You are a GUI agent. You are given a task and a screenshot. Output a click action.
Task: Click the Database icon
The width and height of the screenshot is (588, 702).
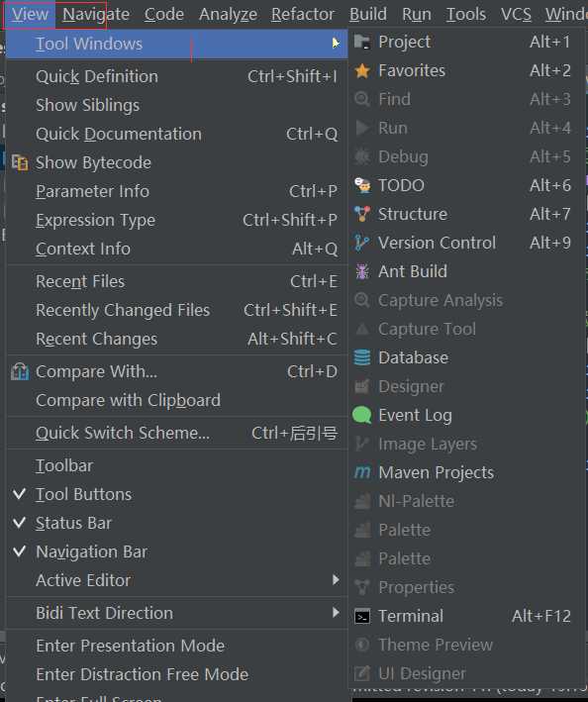pos(362,357)
